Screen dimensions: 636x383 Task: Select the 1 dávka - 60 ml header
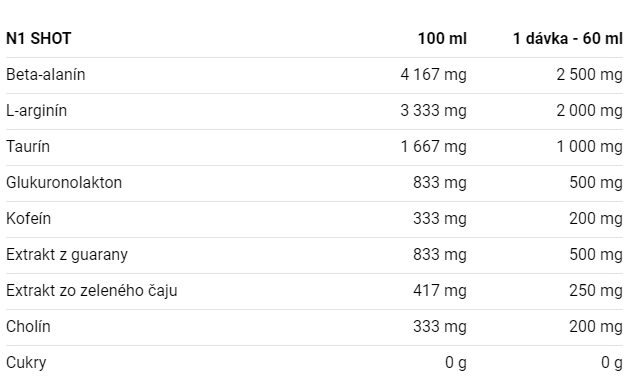click(x=568, y=39)
